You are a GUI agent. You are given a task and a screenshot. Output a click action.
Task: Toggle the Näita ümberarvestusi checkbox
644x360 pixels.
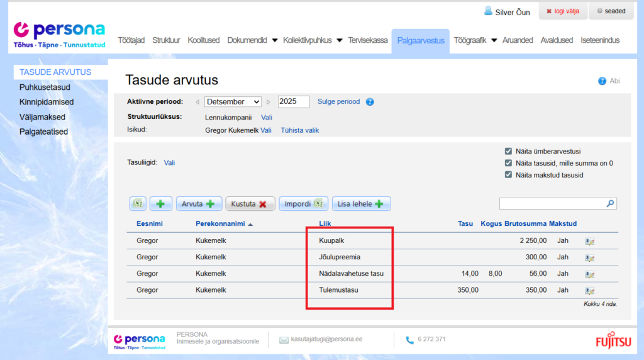[508, 151]
